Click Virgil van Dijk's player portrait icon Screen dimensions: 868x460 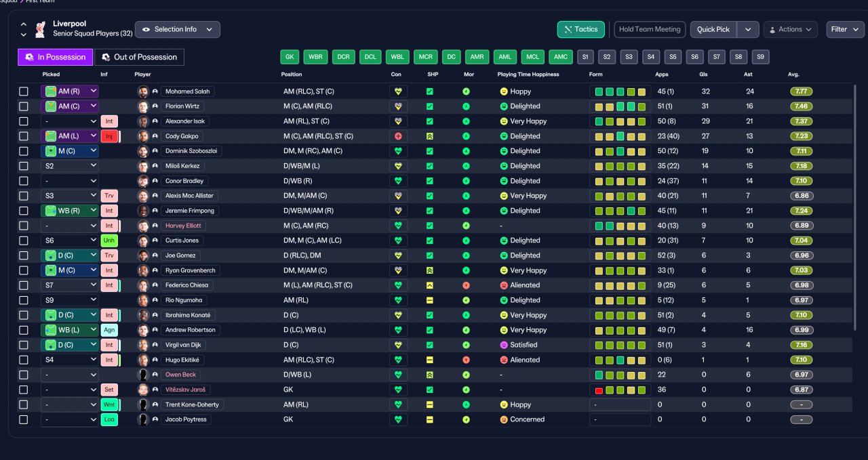(143, 345)
